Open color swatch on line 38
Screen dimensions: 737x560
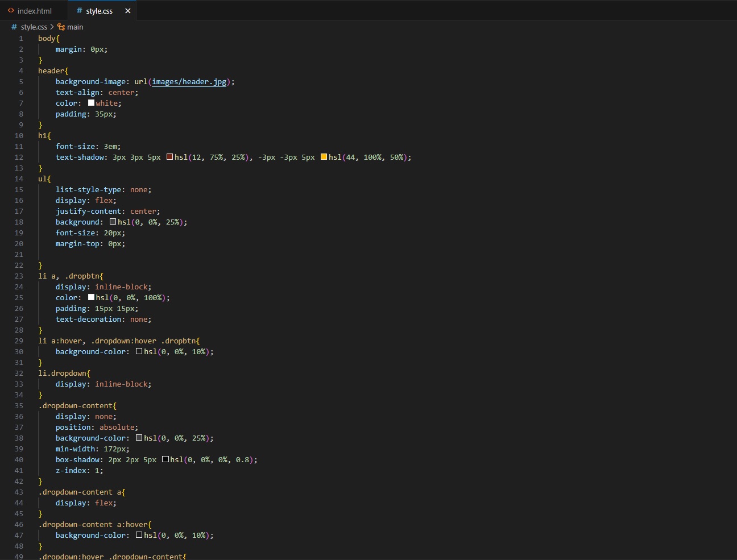tap(139, 438)
